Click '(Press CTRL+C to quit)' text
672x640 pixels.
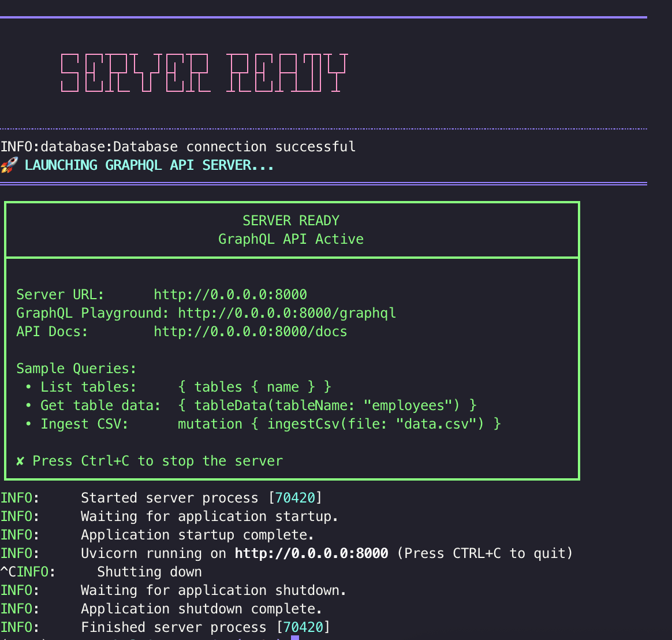coord(485,553)
